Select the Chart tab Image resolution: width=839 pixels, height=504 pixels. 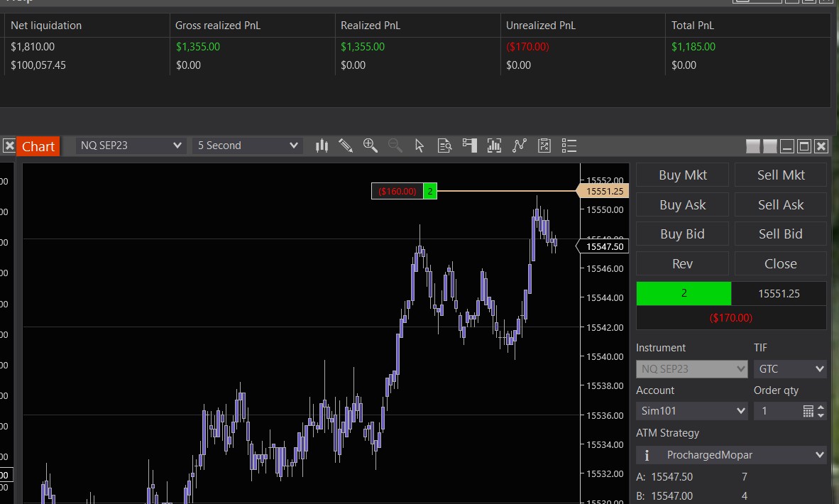click(38, 146)
